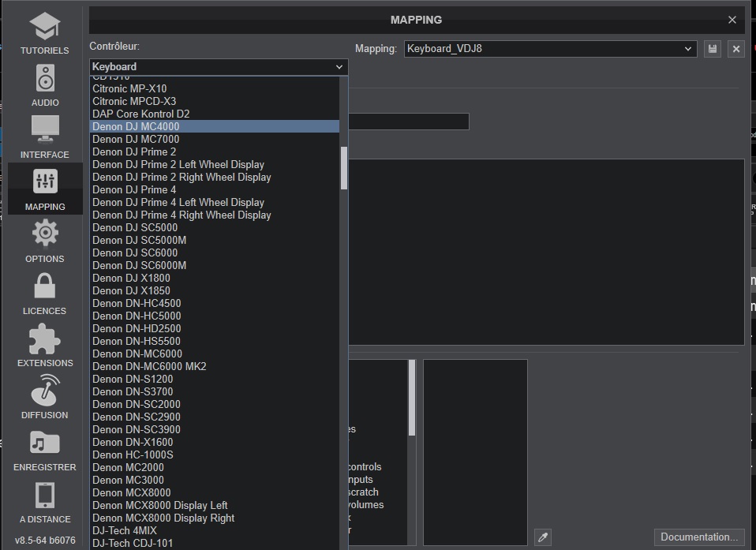Open the Licences padlock section

(x=45, y=294)
